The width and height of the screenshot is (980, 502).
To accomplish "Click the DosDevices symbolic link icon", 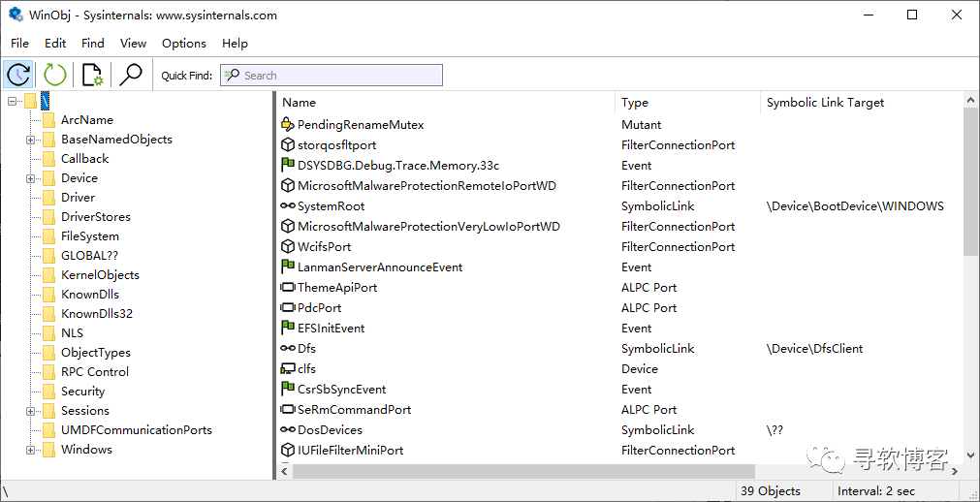I will point(287,429).
